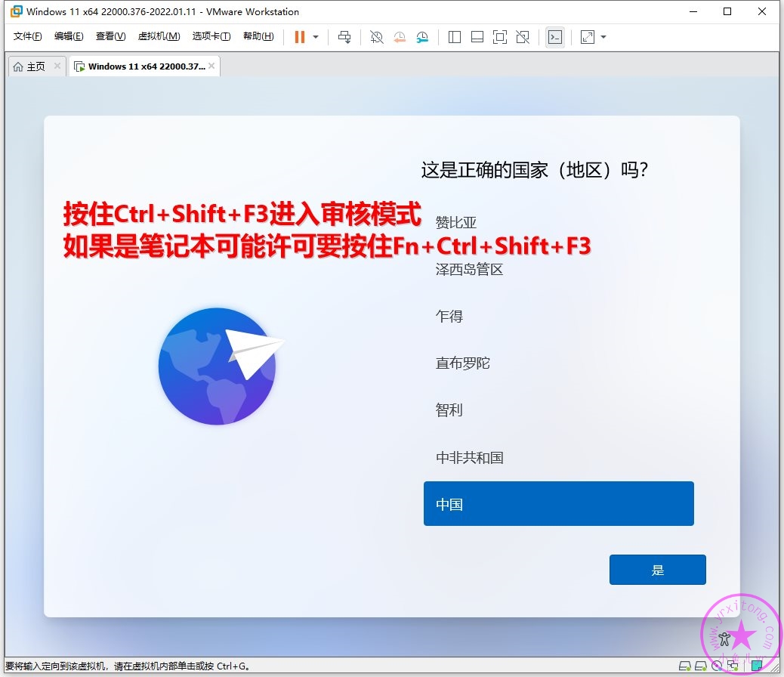Open the power options dropdown arrow beside Pause
This screenshot has width=784, height=677.
coord(316,37)
